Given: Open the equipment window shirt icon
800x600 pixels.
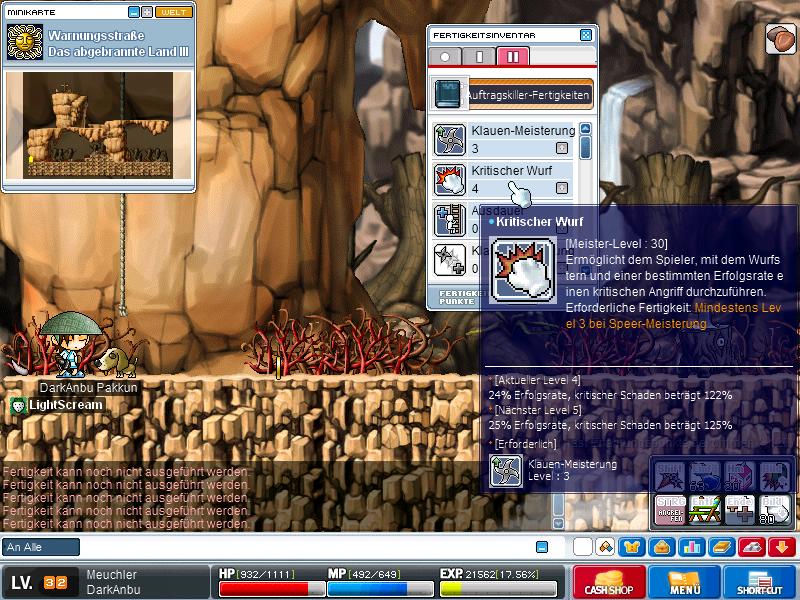Looking at the screenshot, I should (632, 547).
